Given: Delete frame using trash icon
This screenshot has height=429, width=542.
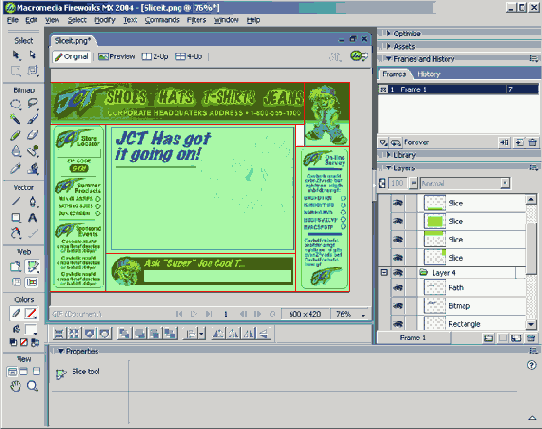Looking at the screenshot, I should (533, 142).
